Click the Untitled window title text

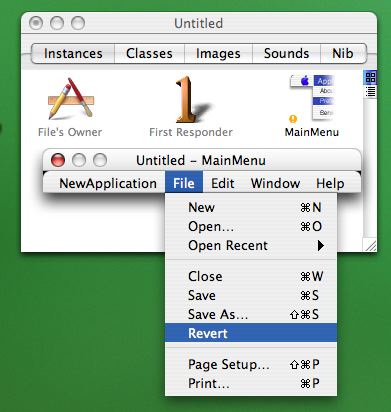click(x=198, y=23)
